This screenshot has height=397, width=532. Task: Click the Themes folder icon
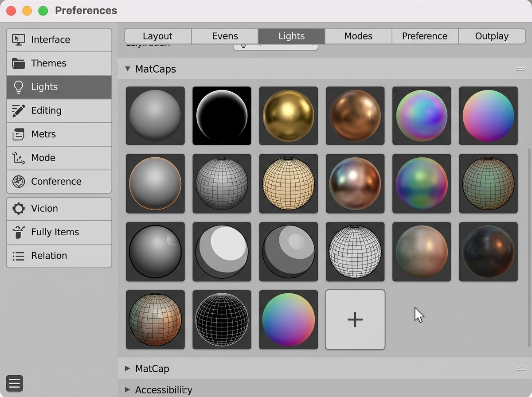19,63
